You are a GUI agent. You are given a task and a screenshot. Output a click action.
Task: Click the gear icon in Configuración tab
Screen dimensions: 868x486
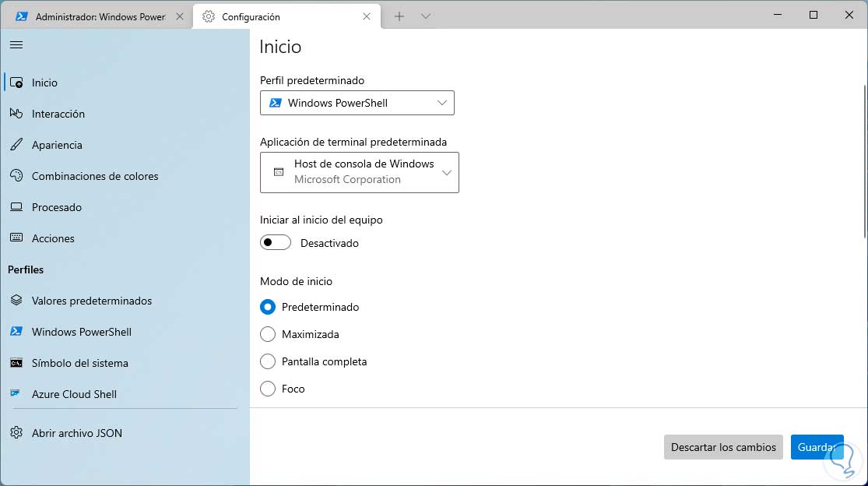[x=208, y=16]
